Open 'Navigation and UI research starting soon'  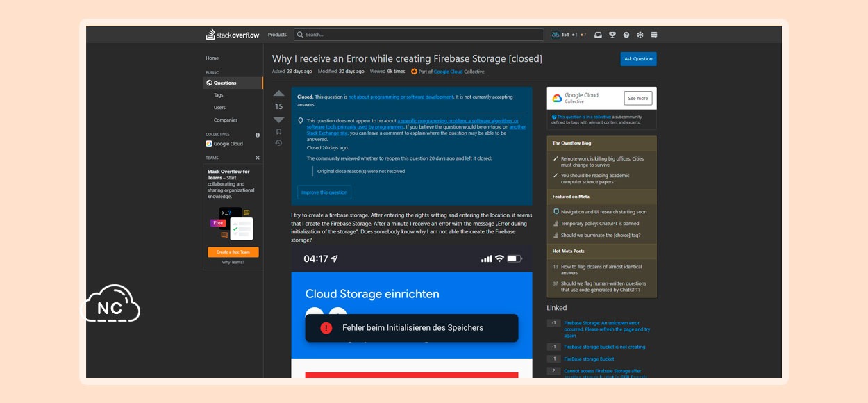tap(603, 212)
